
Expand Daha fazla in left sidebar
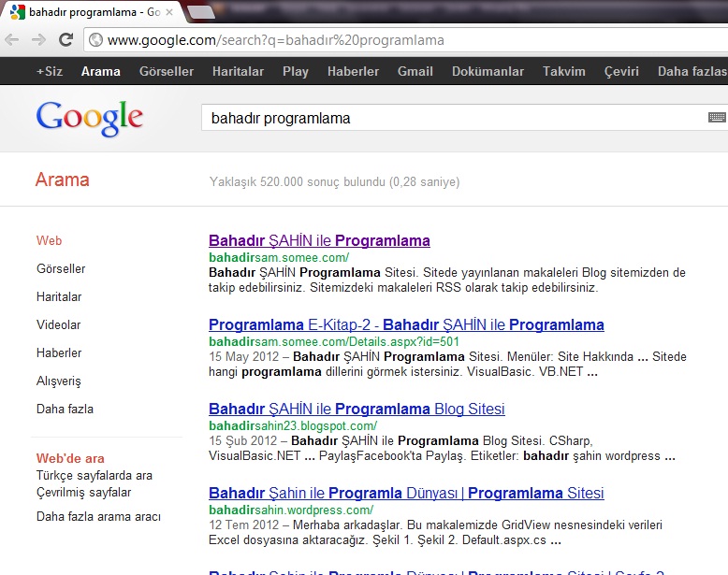coord(65,409)
